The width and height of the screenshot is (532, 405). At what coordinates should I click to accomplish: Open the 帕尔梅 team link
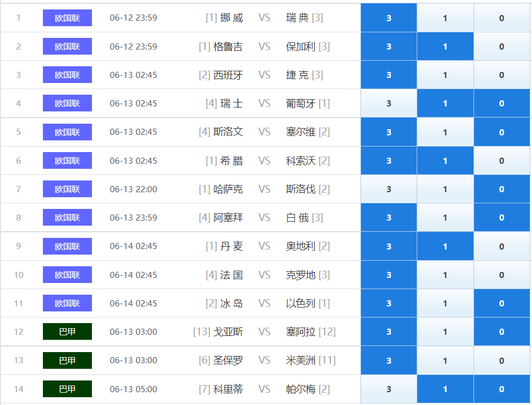pyautogui.click(x=301, y=389)
